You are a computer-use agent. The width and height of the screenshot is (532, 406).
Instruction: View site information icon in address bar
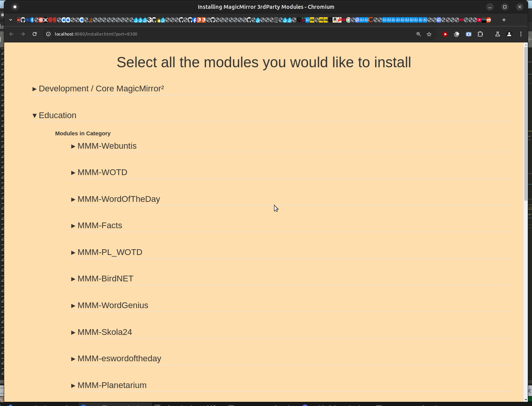pyautogui.click(x=48, y=34)
